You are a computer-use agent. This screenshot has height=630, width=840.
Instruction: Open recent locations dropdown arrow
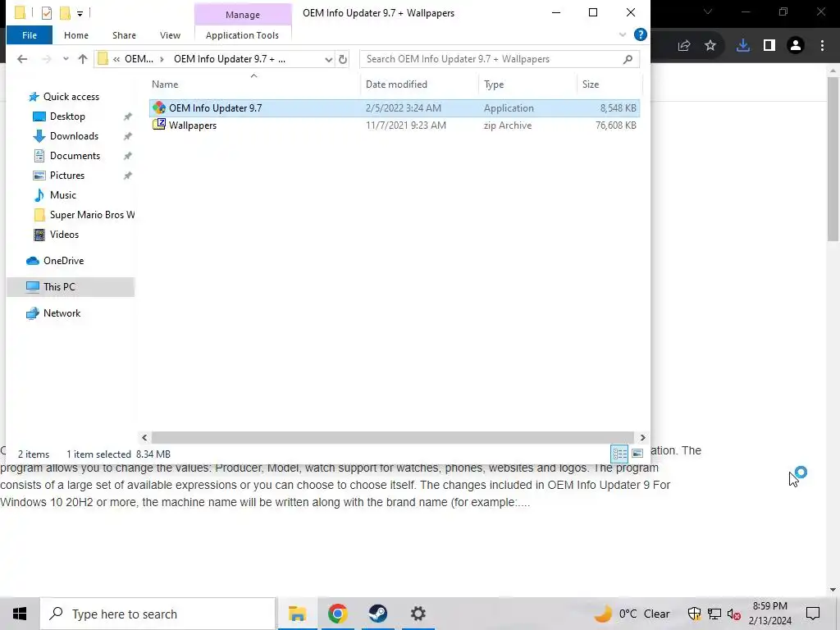[x=66, y=59]
